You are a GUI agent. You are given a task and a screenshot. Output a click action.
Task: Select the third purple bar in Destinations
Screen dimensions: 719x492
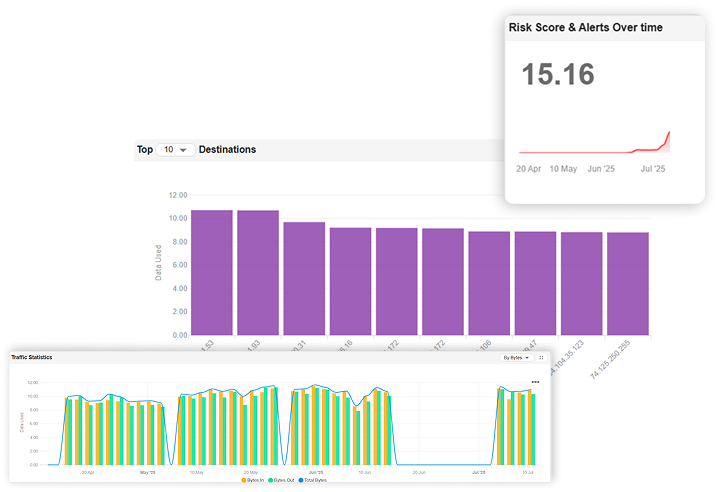[304, 278]
